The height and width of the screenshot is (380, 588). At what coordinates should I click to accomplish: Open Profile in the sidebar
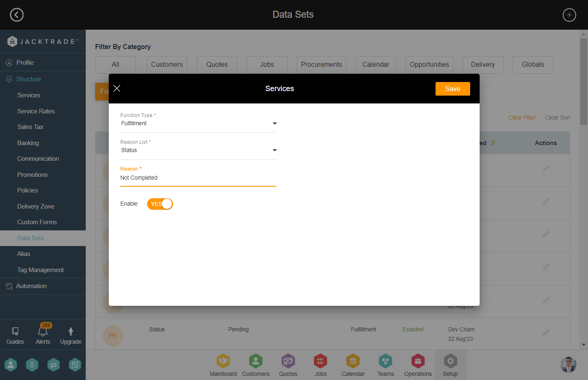click(x=43, y=63)
